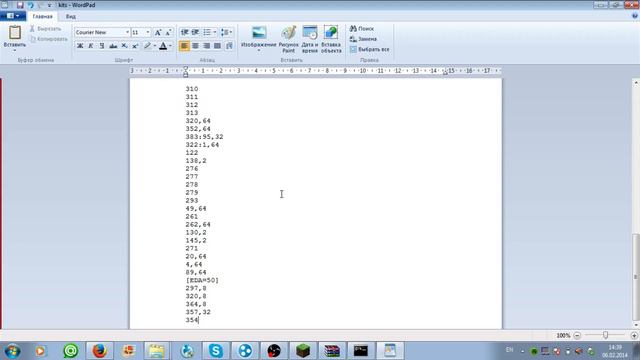Image resolution: width=640 pixels, height=360 pixels.
Task: Open the highlight color dropdown arrow
Action: coord(155,46)
